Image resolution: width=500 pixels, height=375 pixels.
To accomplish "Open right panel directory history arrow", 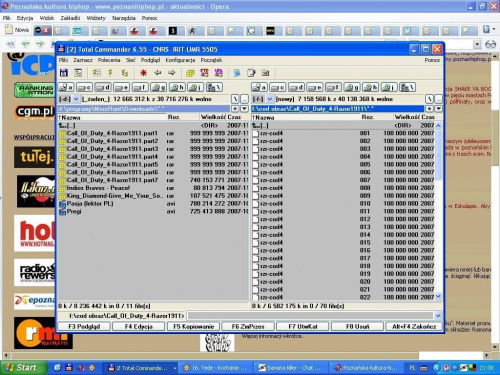I will click(x=438, y=109).
